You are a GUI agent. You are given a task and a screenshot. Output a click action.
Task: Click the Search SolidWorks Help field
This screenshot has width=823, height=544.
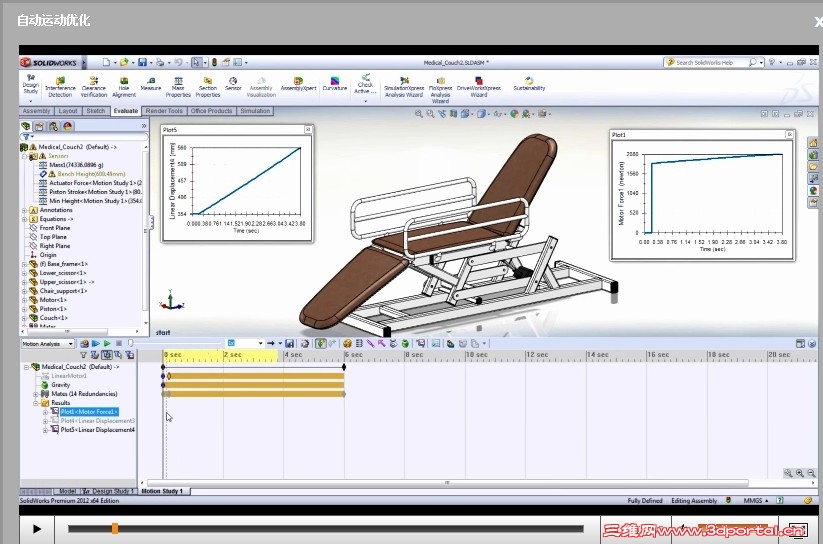712,62
